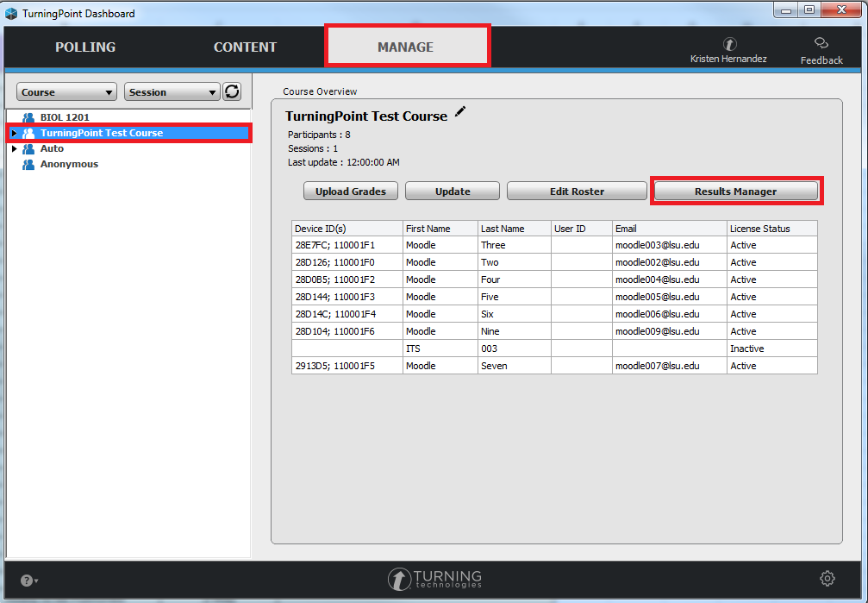Click the License Status column header
868x603 pixels.
pos(771,229)
